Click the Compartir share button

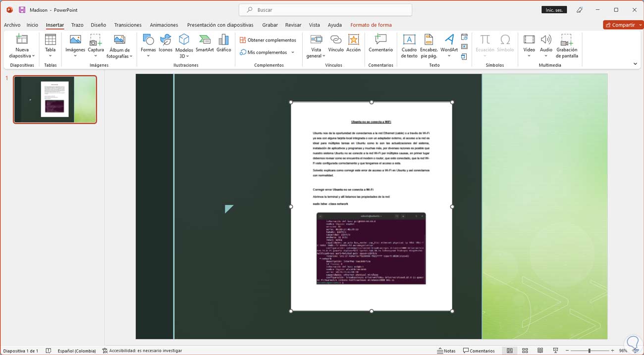coord(620,25)
